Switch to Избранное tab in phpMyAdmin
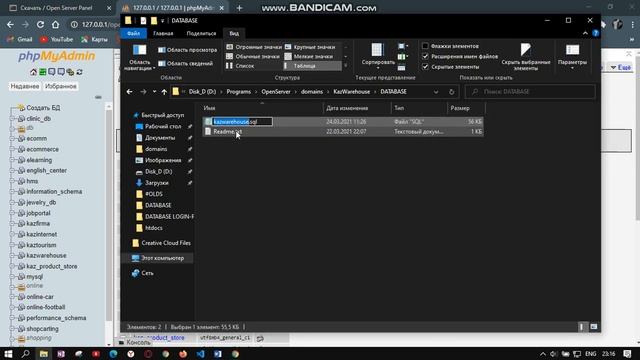 pos(60,86)
